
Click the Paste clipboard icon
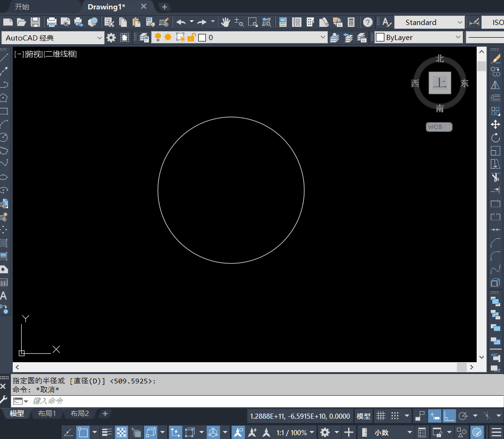137,22
